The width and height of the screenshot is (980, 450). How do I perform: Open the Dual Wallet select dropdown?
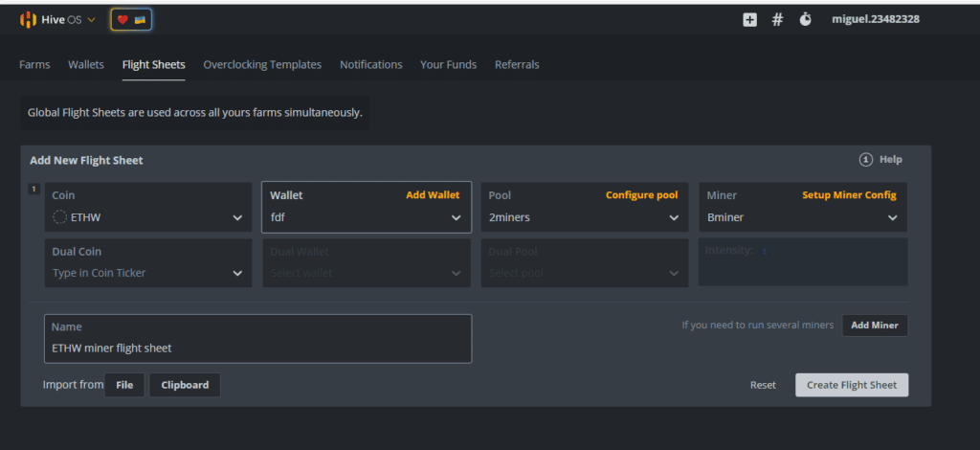coord(367,262)
